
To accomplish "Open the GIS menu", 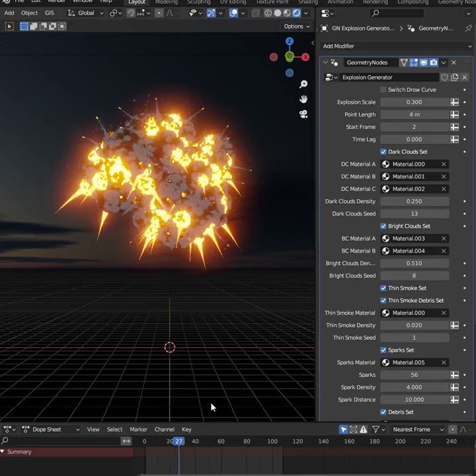I will (x=50, y=13).
